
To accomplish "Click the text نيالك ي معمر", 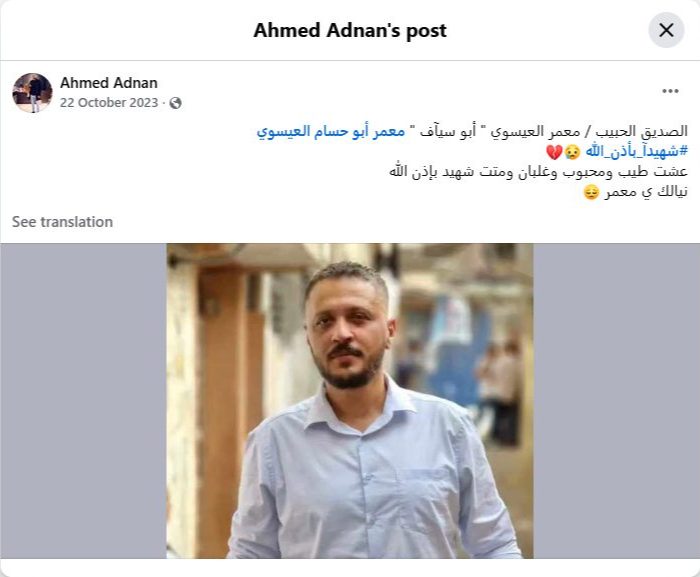I will (x=646, y=192).
